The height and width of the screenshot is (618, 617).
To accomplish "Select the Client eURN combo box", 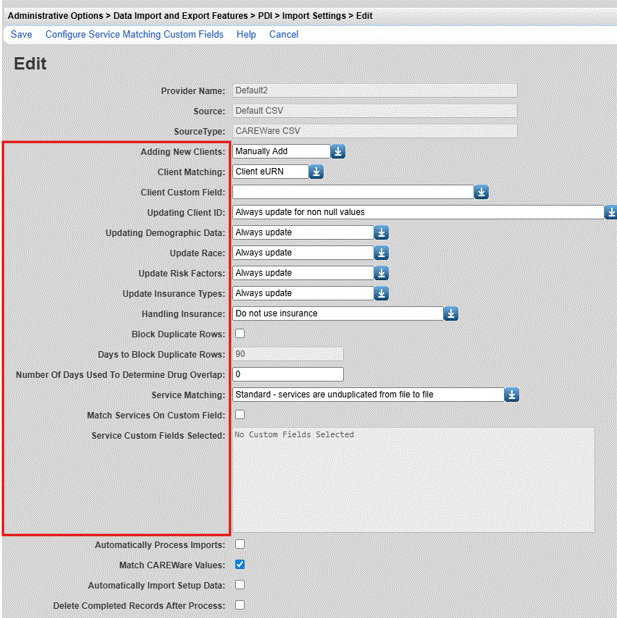I will pyautogui.click(x=270, y=171).
